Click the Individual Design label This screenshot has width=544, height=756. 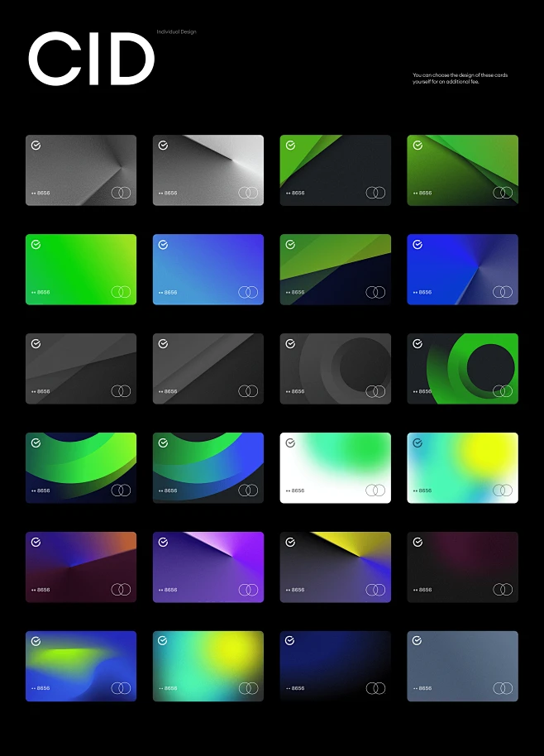click(x=176, y=32)
